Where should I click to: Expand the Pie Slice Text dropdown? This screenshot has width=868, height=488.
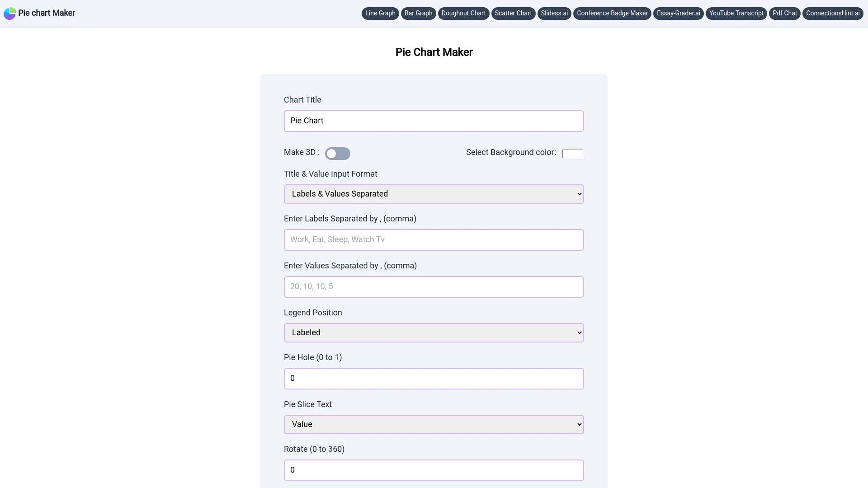click(434, 424)
